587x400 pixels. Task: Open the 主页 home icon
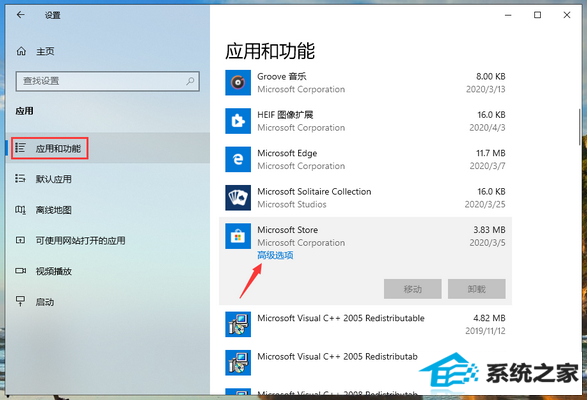point(21,51)
